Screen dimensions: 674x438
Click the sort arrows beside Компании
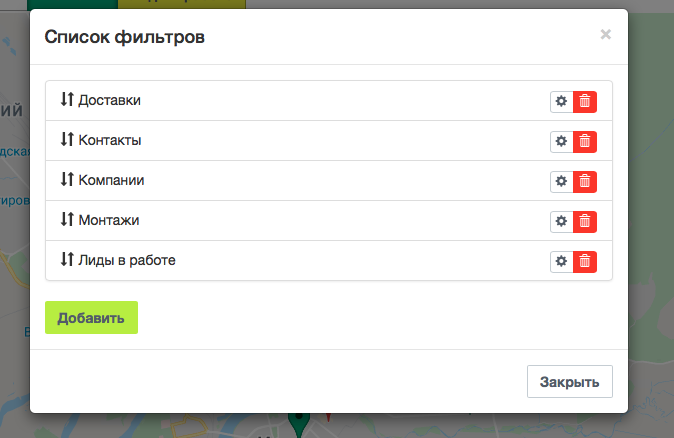click(x=67, y=180)
